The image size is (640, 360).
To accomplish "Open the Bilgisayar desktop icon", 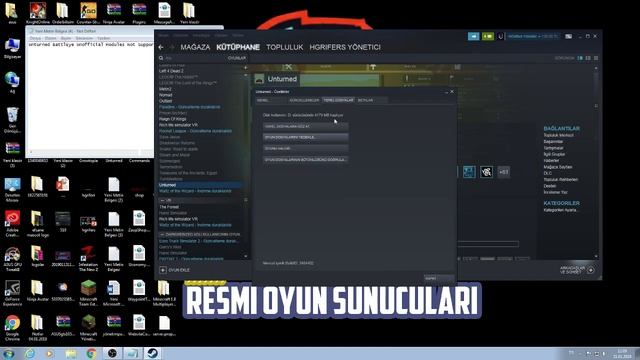I will 12,48.
